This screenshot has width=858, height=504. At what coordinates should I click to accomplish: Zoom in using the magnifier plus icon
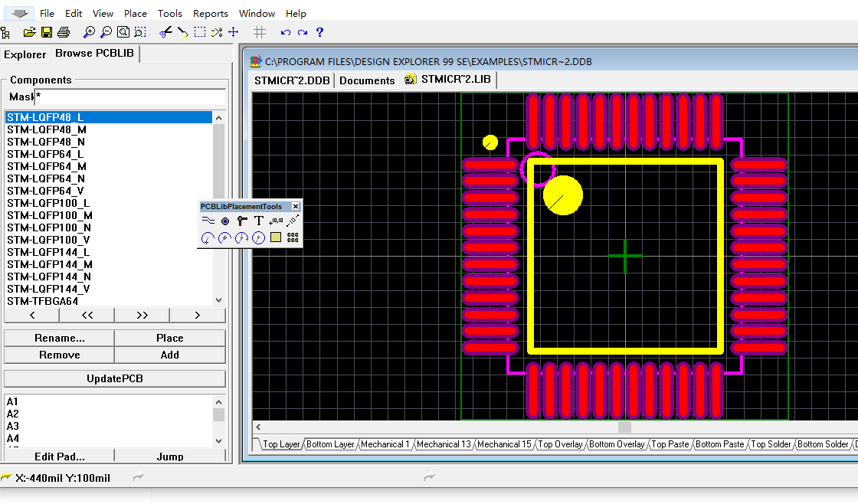(89, 32)
